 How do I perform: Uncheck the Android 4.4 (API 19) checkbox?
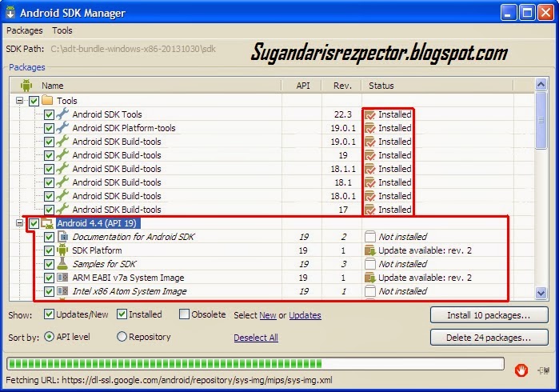34,224
